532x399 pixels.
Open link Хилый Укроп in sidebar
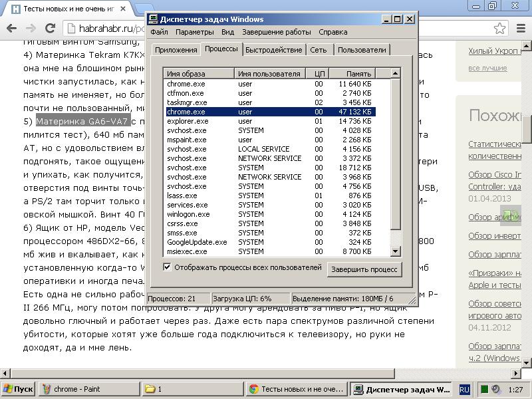(494, 51)
